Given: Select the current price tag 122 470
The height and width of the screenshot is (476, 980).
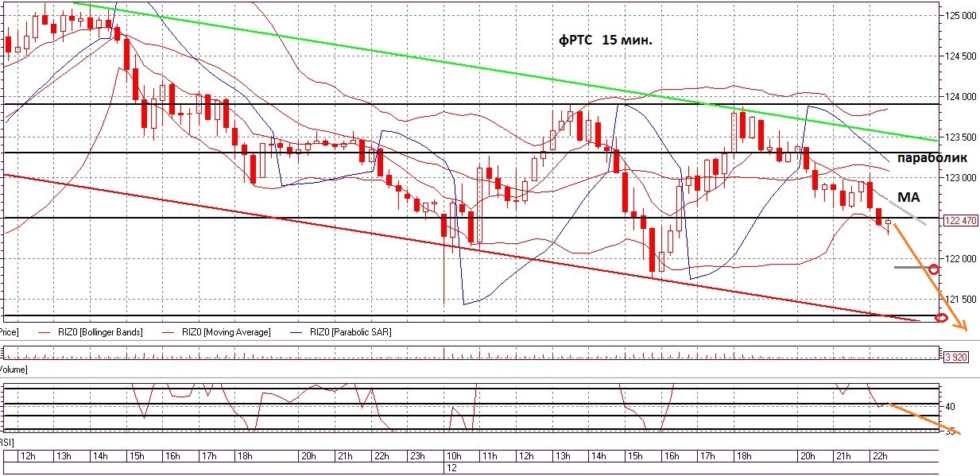Looking at the screenshot, I should click(959, 222).
